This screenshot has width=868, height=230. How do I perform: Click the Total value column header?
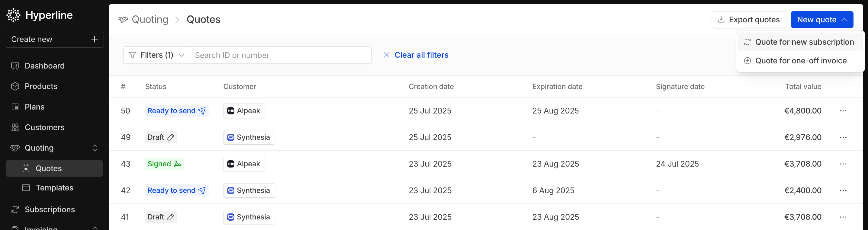coord(803,87)
